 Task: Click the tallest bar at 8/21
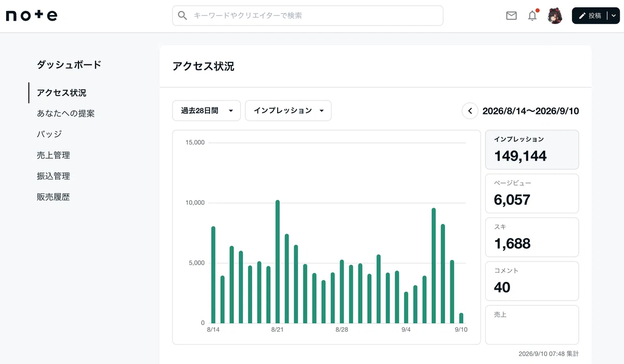pos(278,262)
